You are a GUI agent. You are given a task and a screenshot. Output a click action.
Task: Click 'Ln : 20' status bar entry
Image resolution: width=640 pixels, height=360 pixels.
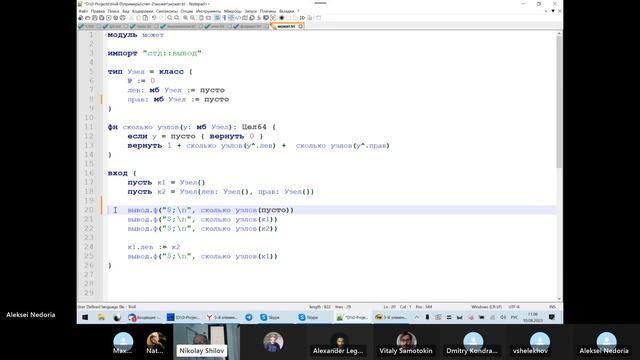pos(390,307)
